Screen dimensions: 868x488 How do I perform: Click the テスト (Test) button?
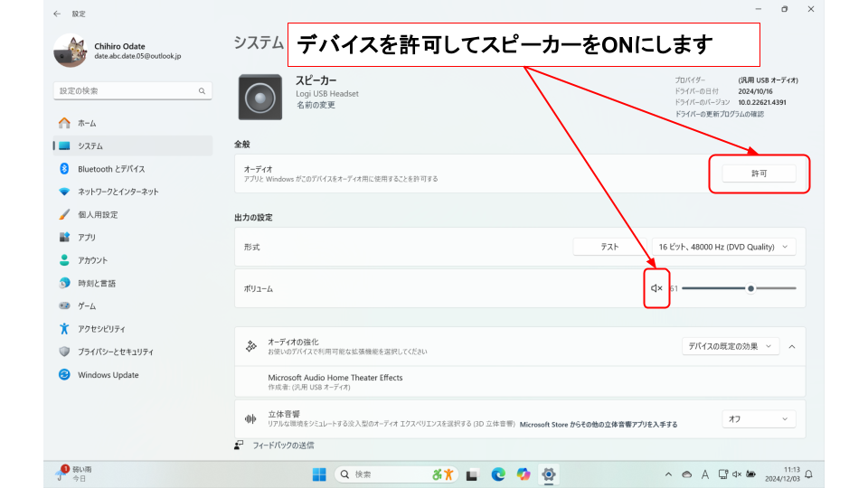[609, 247]
